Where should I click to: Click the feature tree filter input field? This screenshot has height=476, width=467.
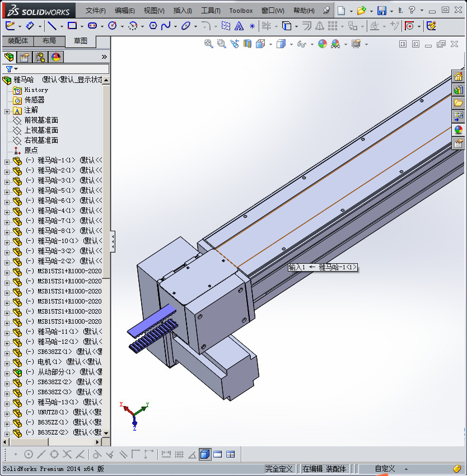(x=56, y=69)
